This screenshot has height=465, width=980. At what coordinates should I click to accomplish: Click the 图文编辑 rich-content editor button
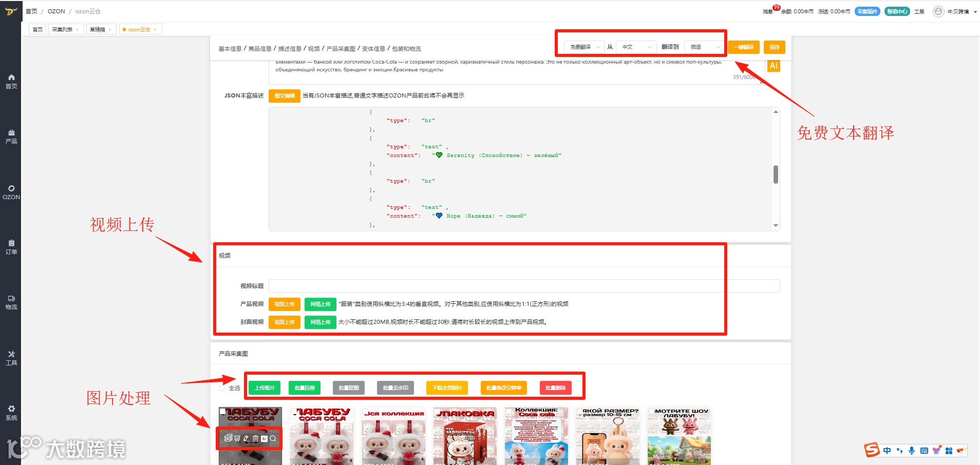tap(285, 96)
